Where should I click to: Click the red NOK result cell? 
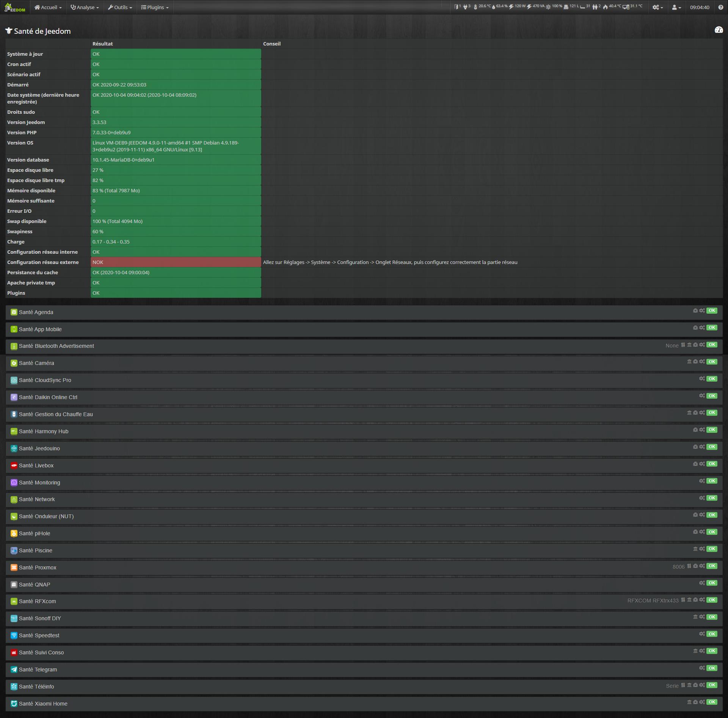click(x=176, y=262)
